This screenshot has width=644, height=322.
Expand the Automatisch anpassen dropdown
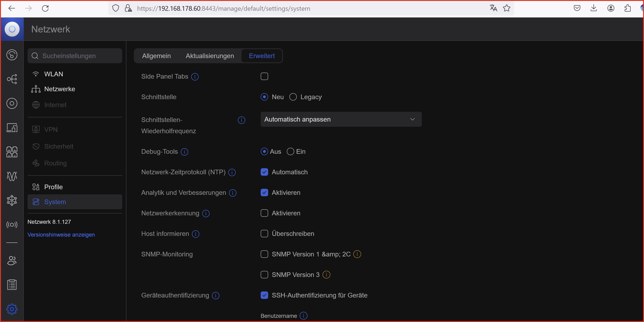[341, 119]
